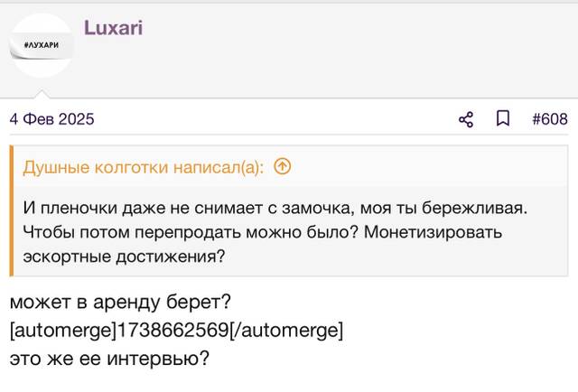Click the reply text может в аренду берет?
The width and height of the screenshot is (578, 392).
(120, 303)
